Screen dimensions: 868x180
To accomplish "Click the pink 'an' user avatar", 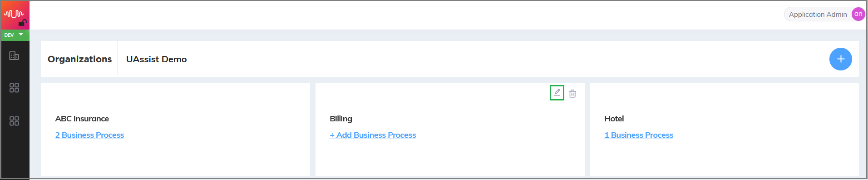I will [x=858, y=14].
